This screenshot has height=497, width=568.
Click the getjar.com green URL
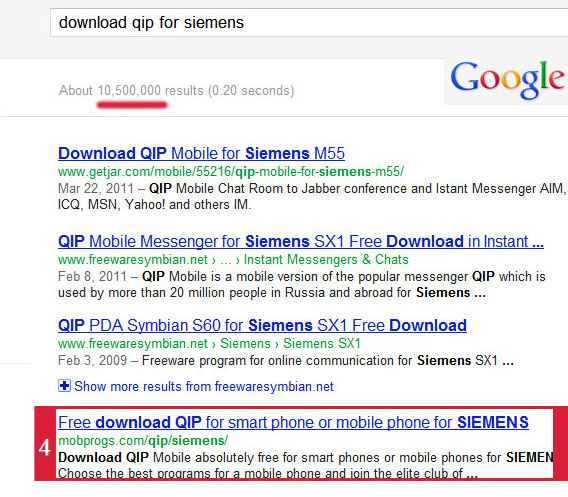point(231,171)
